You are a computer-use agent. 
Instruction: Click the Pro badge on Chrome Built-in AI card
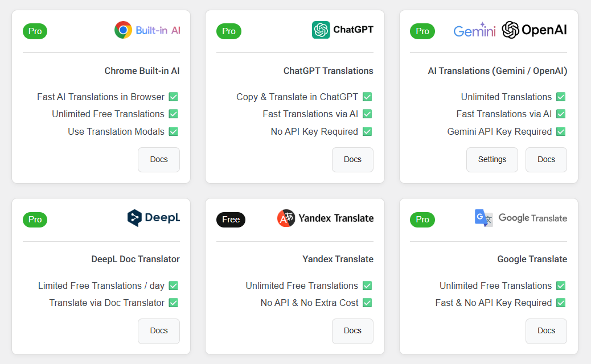point(35,31)
